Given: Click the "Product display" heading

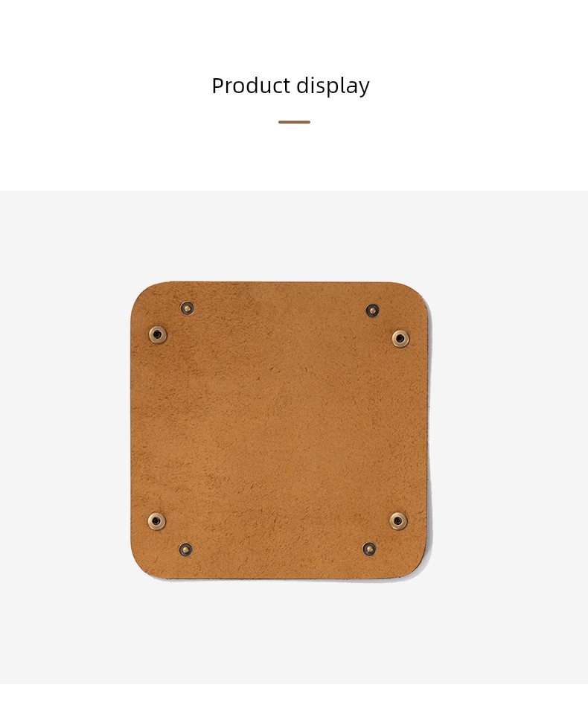Looking at the screenshot, I should click(290, 86).
